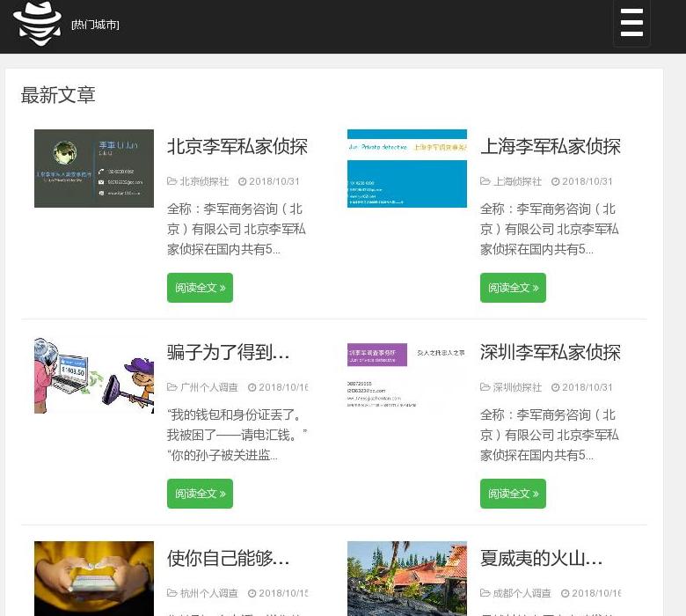Viewport: 686px width, 616px height.
Task: Open article title 上海李军私家侦探
Action: coord(551,147)
